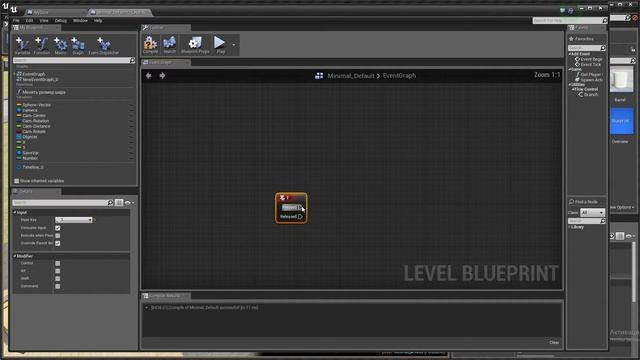Image resolution: width=640 pixels, height=360 pixels.
Task: Click the add Event Dispatcher icon
Action: 104,44
